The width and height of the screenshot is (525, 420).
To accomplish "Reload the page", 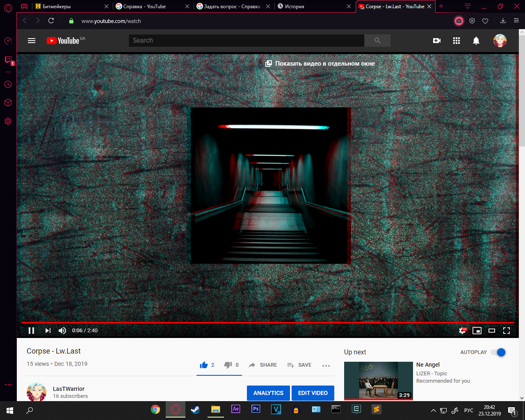I will click(51, 21).
